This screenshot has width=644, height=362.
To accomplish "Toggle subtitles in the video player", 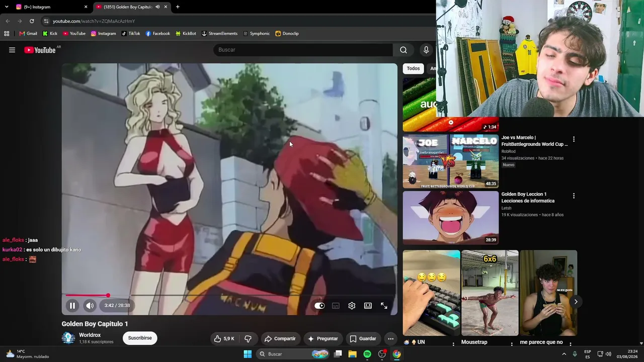I will click(x=336, y=305).
